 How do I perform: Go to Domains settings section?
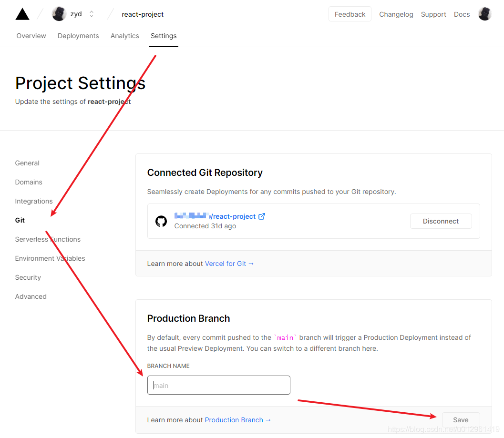[29, 182]
